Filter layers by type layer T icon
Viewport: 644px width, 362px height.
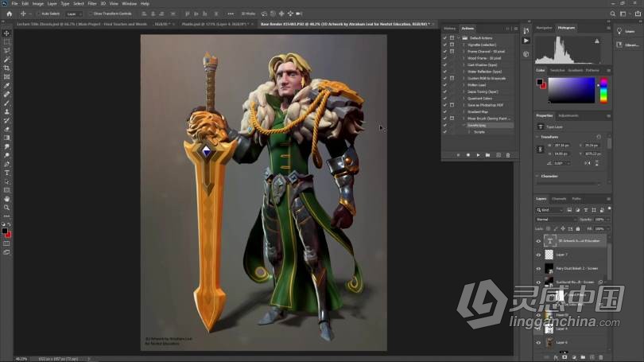click(586, 210)
